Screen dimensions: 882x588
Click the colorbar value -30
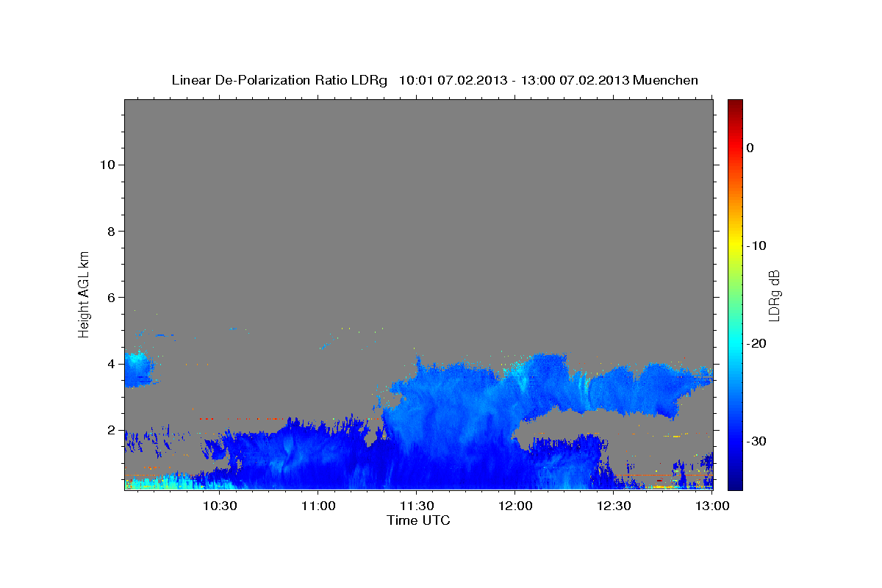point(757,441)
